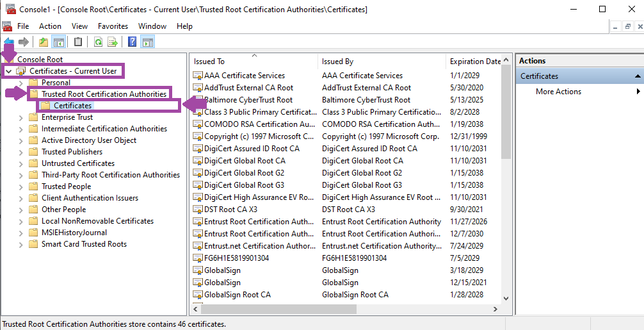Sort by the Expiration Date column header

(475, 62)
